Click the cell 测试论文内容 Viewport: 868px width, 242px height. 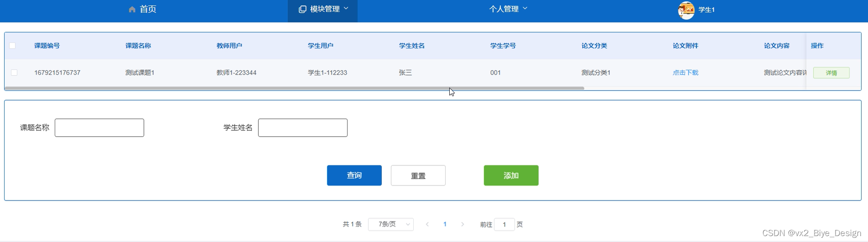[785, 72]
